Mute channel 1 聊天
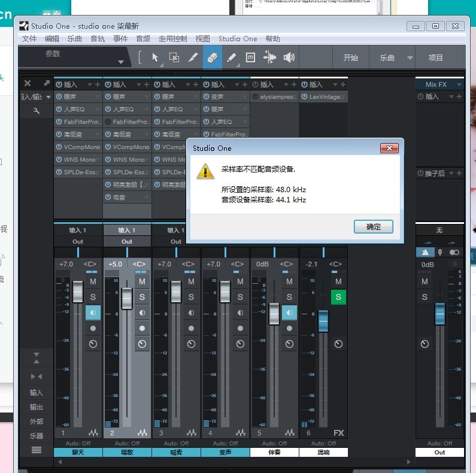Screen dimensions: 476x473 [x=93, y=281]
